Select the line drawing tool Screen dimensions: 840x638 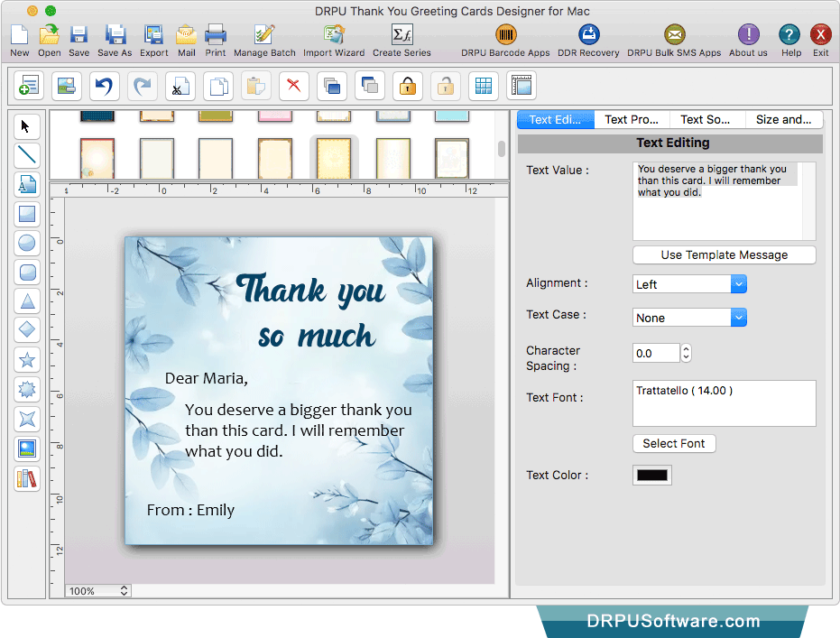(x=27, y=155)
